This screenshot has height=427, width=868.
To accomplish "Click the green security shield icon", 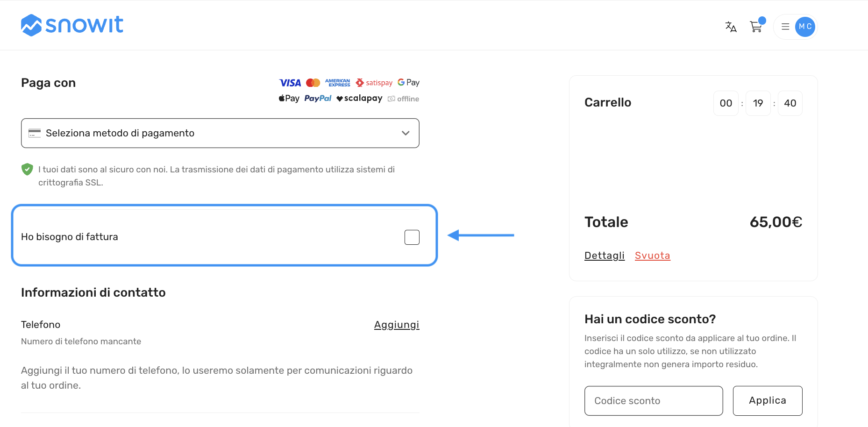I will click(27, 169).
